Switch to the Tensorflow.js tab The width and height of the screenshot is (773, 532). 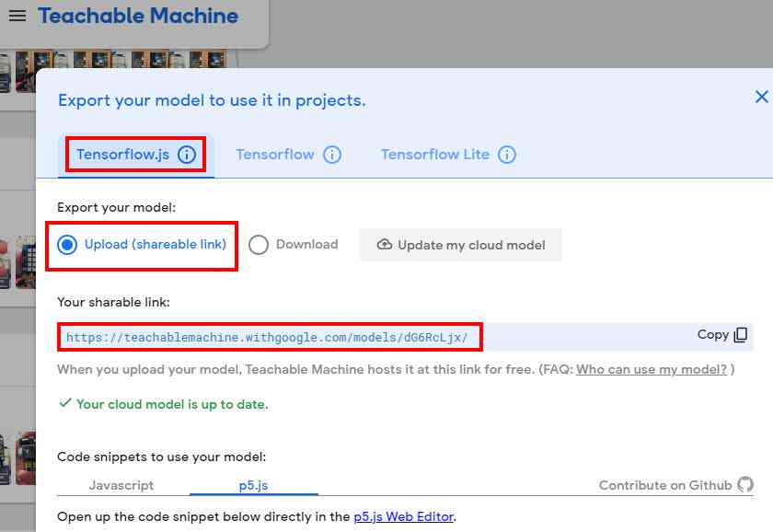click(135, 155)
